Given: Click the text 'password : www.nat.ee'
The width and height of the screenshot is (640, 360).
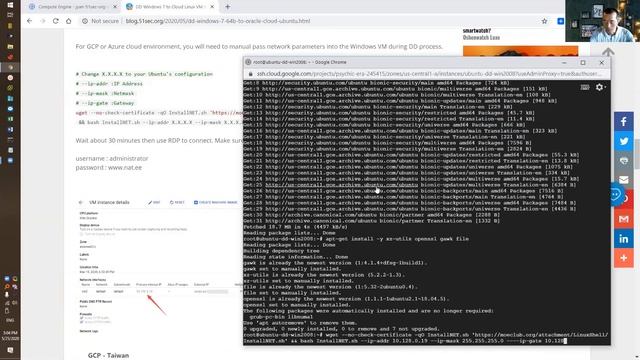Looking at the screenshot, I should [109, 167].
